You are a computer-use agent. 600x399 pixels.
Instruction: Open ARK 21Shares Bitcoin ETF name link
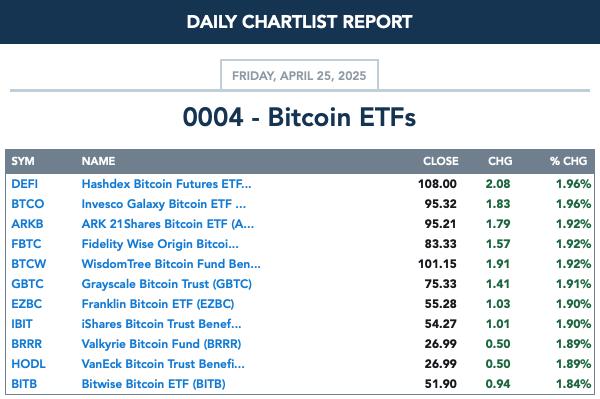tap(168, 224)
